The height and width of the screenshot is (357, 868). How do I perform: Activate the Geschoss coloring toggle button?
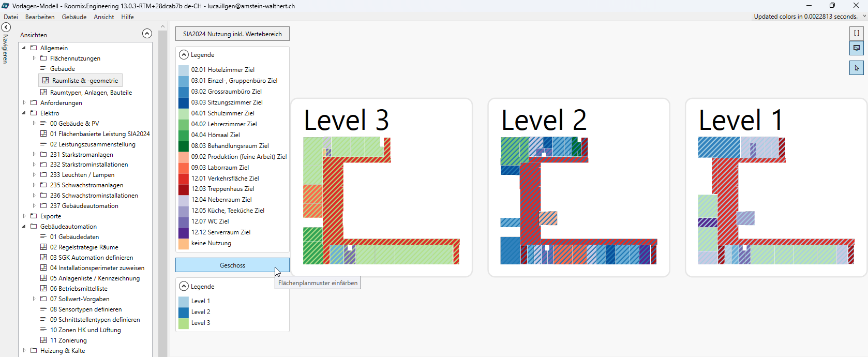pyautogui.click(x=232, y=265)
